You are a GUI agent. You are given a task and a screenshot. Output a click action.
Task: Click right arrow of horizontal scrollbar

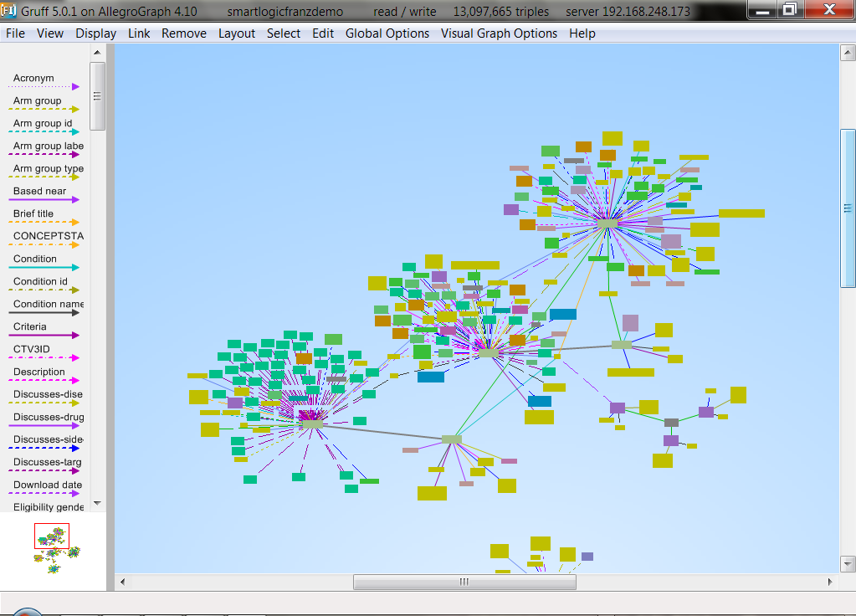[x=830, y=582]
